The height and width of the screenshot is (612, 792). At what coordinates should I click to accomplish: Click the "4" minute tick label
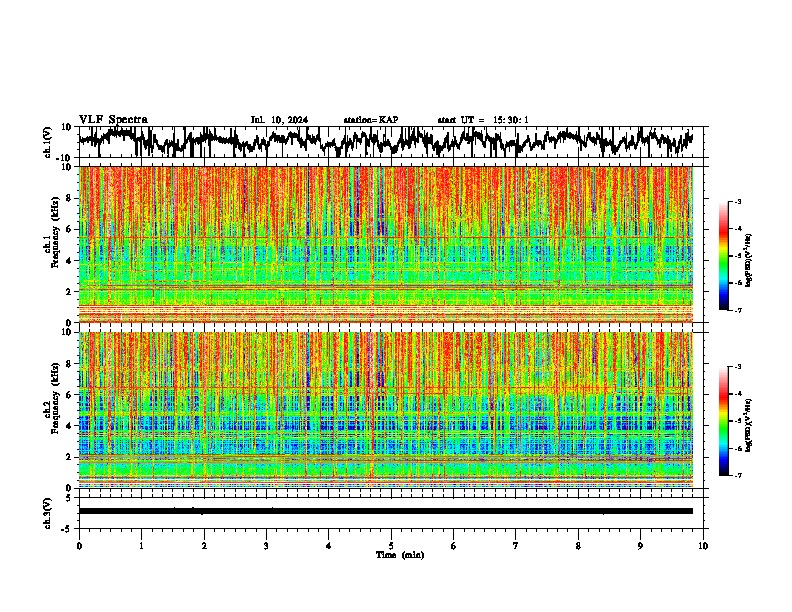(329, 546)
